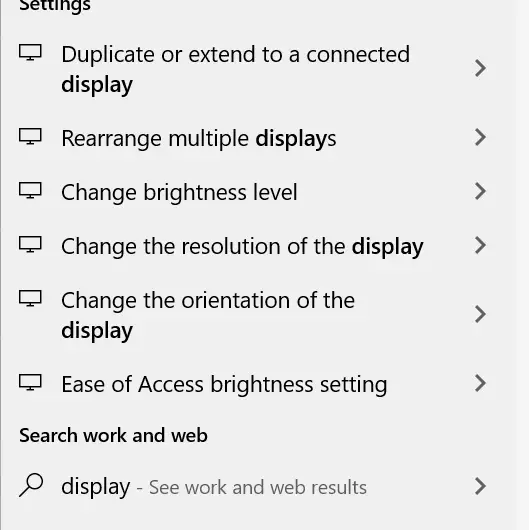Expand chevron for Ease of Access brightness
Viewport: 529px width, 530px height.
(x=480, y=383)
